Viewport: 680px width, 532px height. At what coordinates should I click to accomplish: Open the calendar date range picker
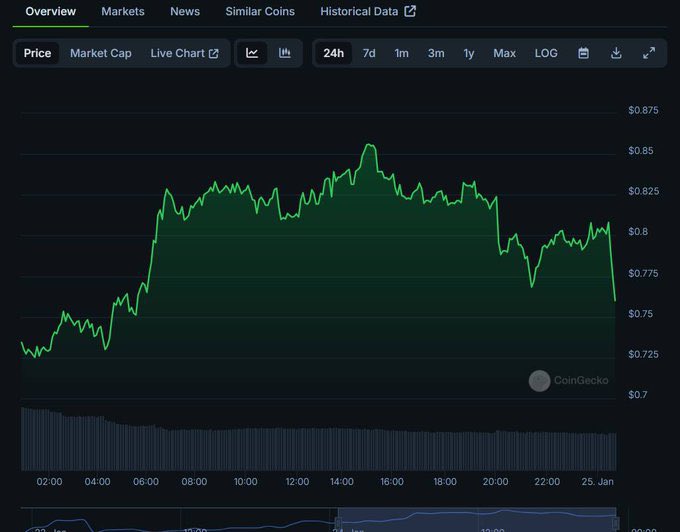pyautogui.click(x=583, y=53)
